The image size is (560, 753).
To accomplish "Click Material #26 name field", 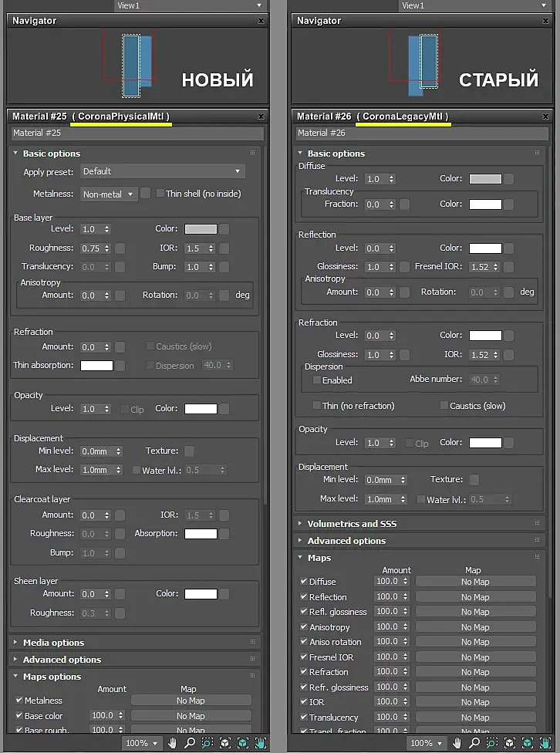I will pyautogui.click(x=422, y=133).
